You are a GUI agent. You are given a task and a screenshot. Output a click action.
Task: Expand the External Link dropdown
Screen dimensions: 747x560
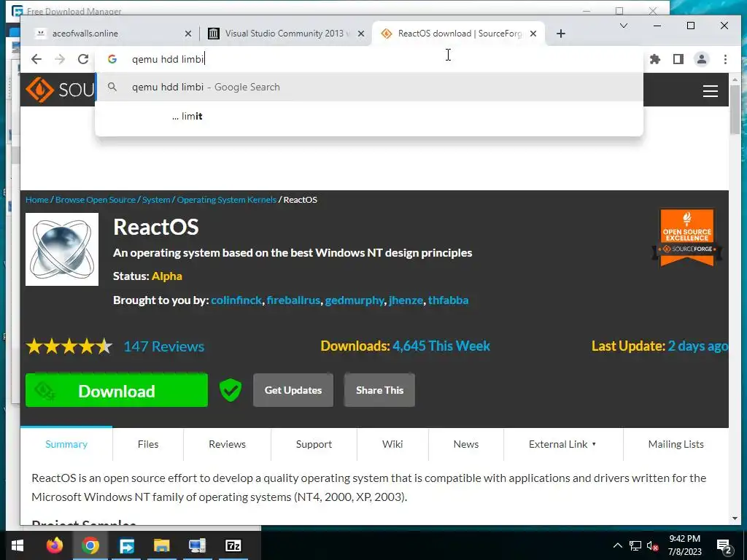coord(562,444)
